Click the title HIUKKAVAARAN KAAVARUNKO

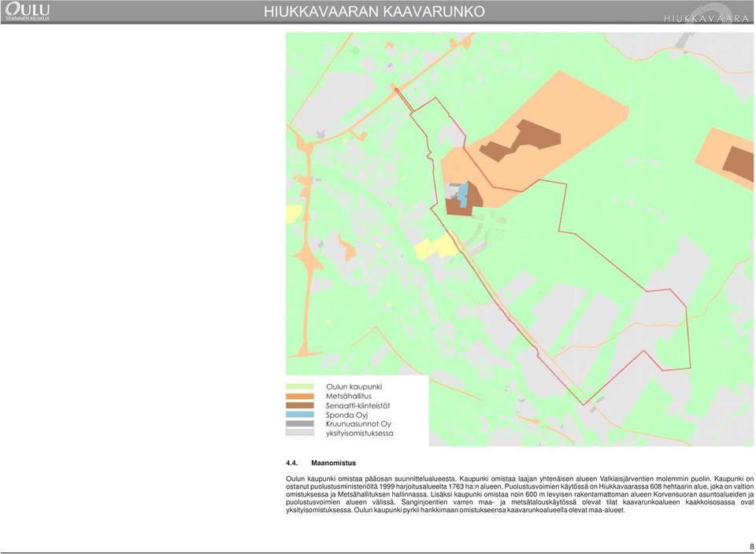[x=374, y=12]
